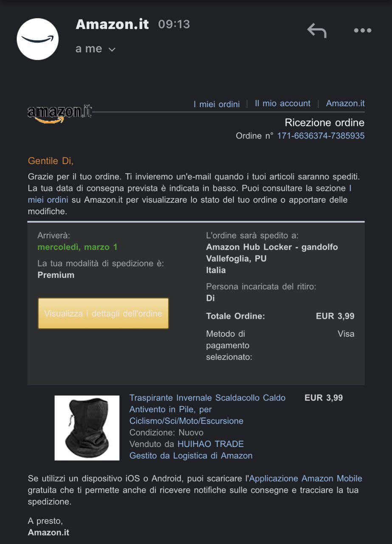Open 'I miei ordini' header link
Screen dimensions: 392x544
coord(217,104)
